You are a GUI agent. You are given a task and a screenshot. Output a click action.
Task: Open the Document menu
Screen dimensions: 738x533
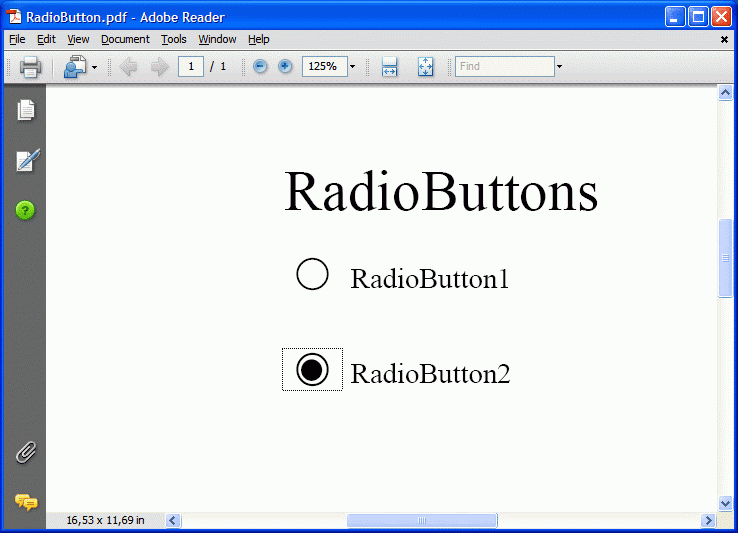pos(125,39)
